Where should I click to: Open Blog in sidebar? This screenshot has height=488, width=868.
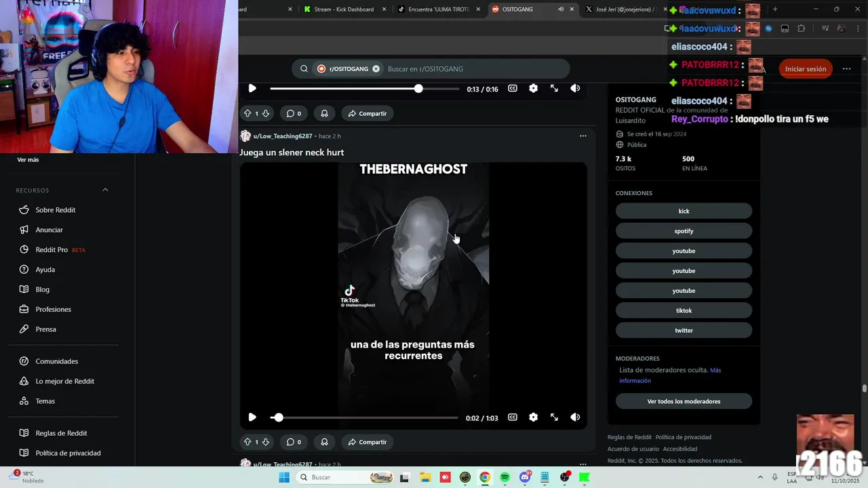click(43, 289)
